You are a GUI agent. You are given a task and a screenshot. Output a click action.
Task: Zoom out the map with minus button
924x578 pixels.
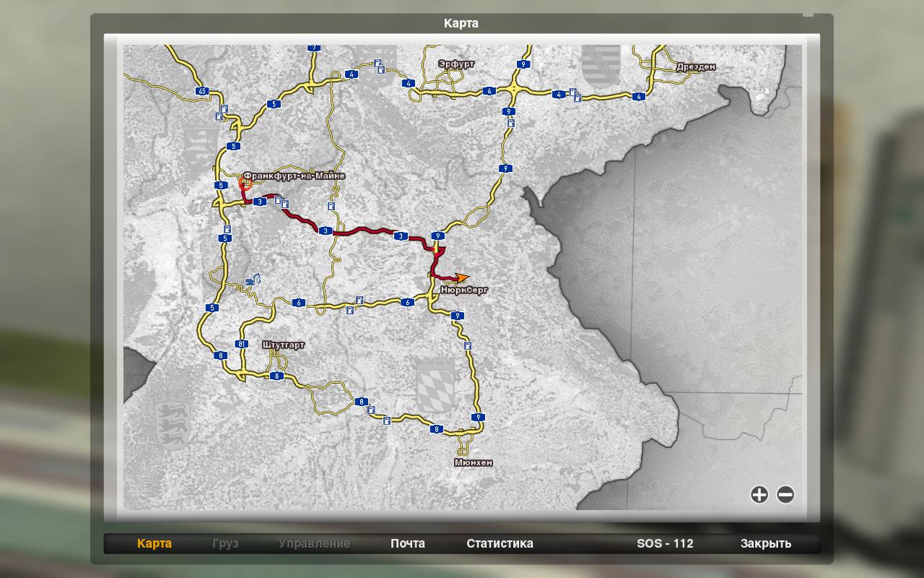click(x=785, y=494)
